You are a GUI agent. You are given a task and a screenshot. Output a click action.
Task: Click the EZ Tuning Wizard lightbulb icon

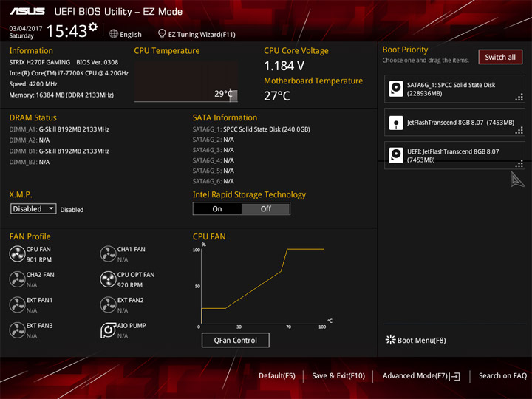pos(162,34)
